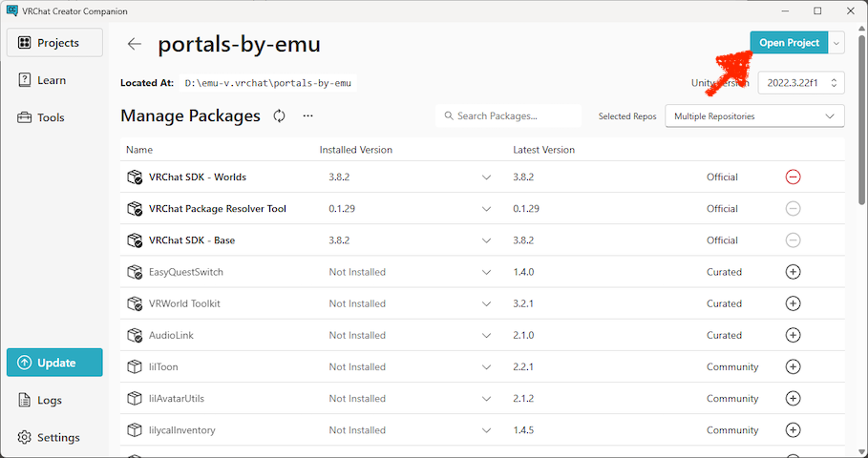The width and height of the screenshot is (868, 458).
Task: Open installed version dropdown for VRChat SDK - Worlds
Action: point(486,177)
